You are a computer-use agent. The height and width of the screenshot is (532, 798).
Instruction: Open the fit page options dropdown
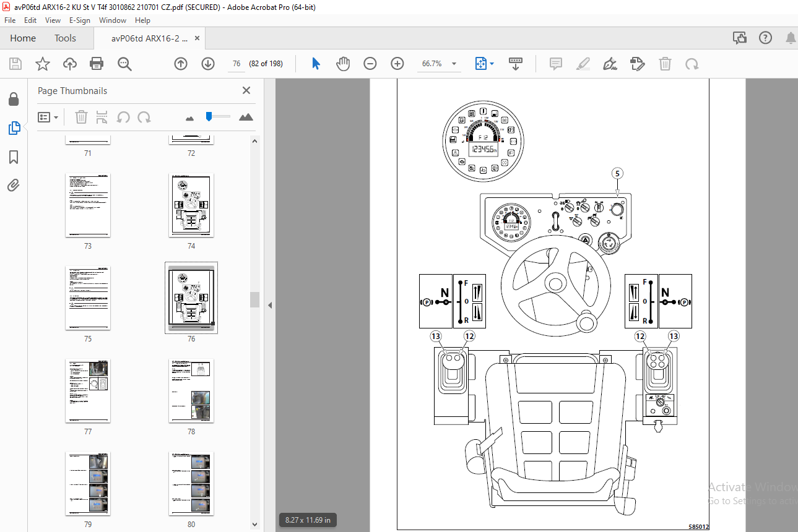[485, 64]
